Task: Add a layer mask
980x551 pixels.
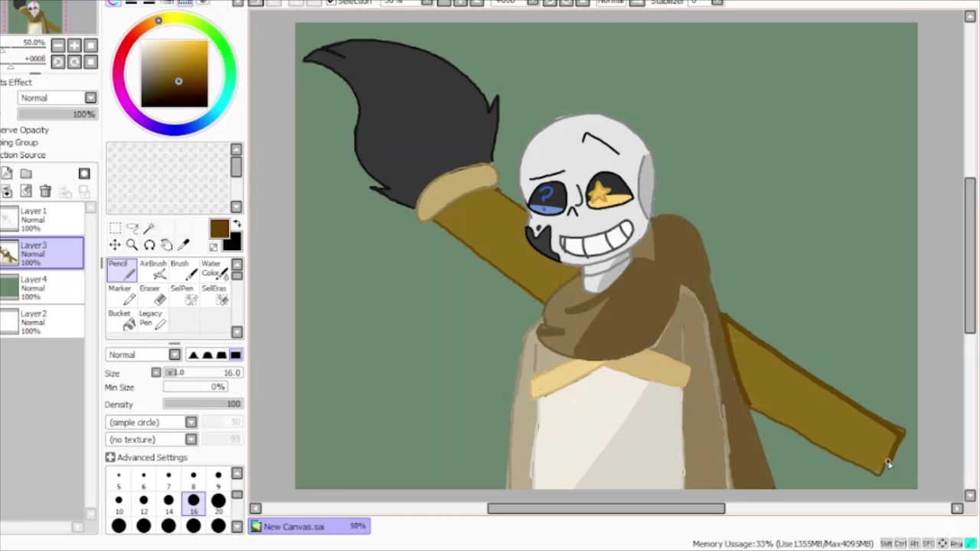Action: 84,174
